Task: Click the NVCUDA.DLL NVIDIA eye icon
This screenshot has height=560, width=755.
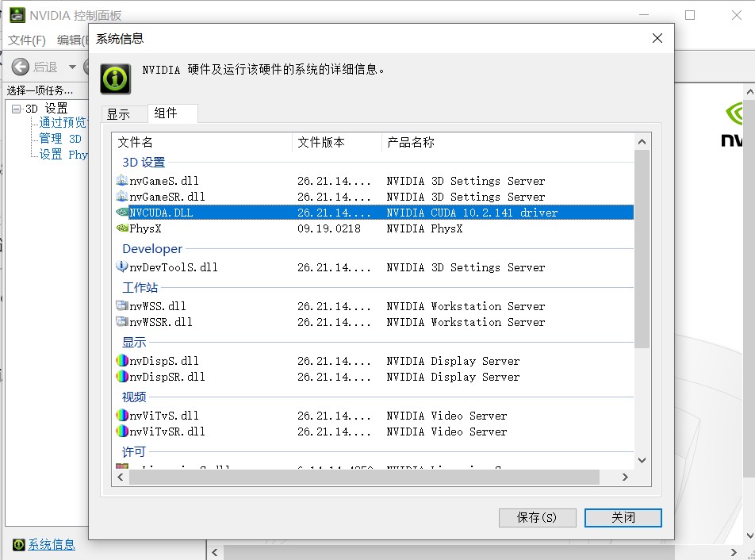Action: point(122,213)
